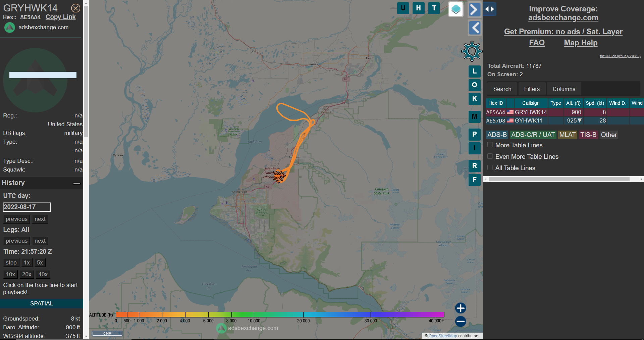Toggle sidebar with double-arrow button

pos(489,9)
